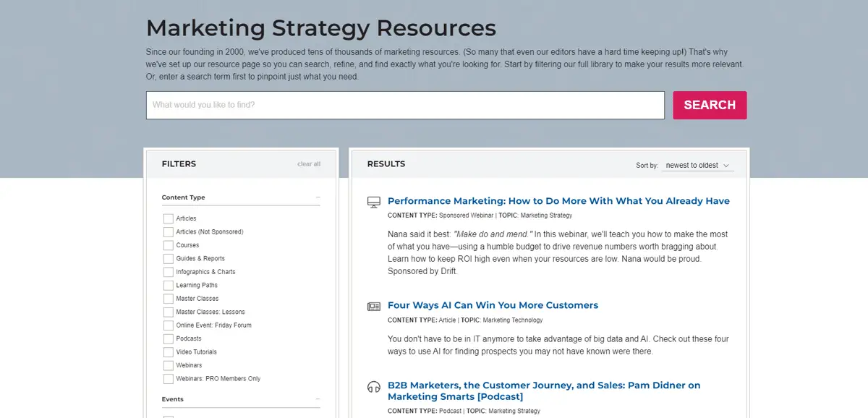
Task: Click the Master Classes: Lessons label text
Action: 210,312
